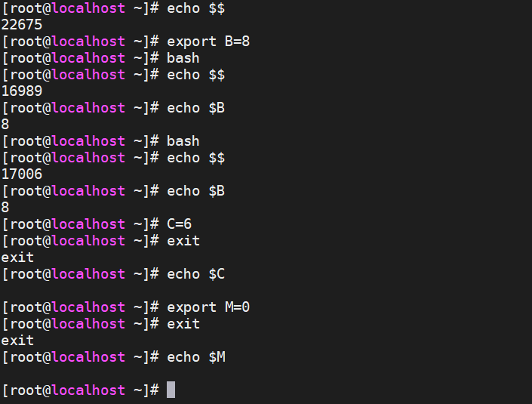Click the first echo $$ command
Image resolution: width=532 pixels, height=404 pixels.
point(195,8)
